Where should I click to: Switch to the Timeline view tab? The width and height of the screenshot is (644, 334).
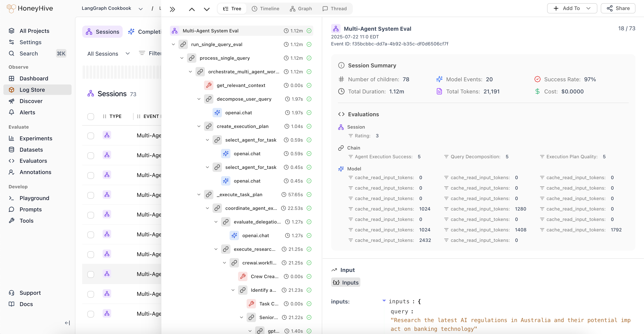[265, 9]
